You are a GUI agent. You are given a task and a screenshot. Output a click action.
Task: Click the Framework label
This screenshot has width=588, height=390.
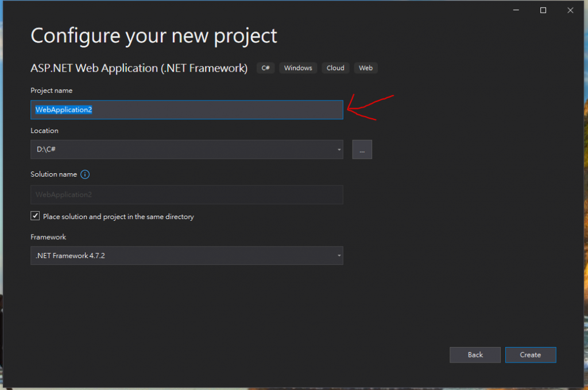point(48,237)
